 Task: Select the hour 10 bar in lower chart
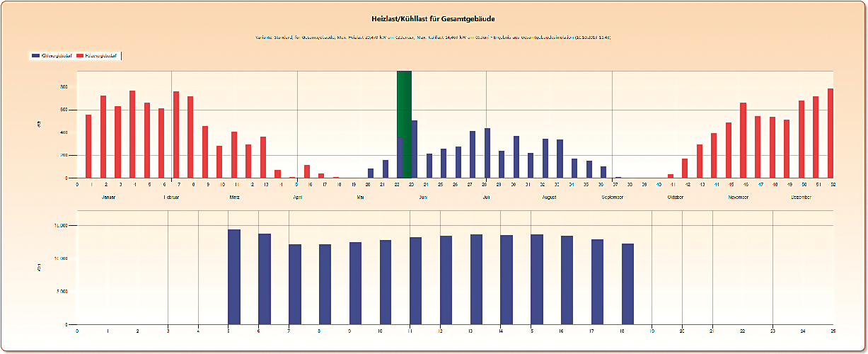386,282
